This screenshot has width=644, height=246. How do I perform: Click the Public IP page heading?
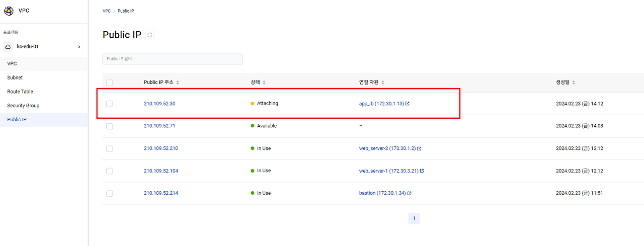coord(122,35)
